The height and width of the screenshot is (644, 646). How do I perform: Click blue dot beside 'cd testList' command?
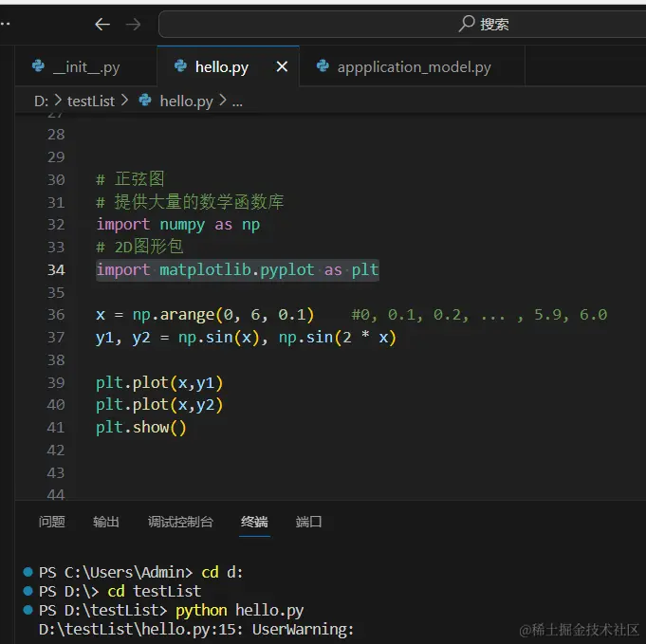[x=28, y=591]
